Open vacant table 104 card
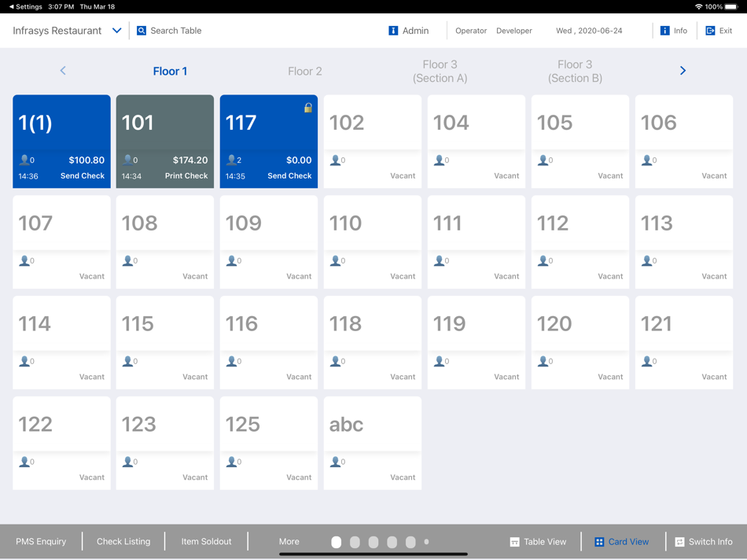The width and height of the screenshot is (747, 560). click(x=477, y=142)
